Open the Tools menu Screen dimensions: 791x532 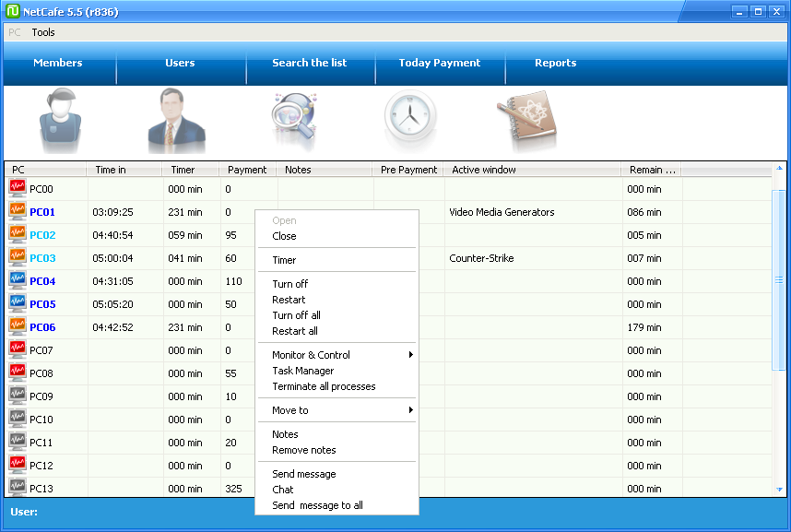43,32
